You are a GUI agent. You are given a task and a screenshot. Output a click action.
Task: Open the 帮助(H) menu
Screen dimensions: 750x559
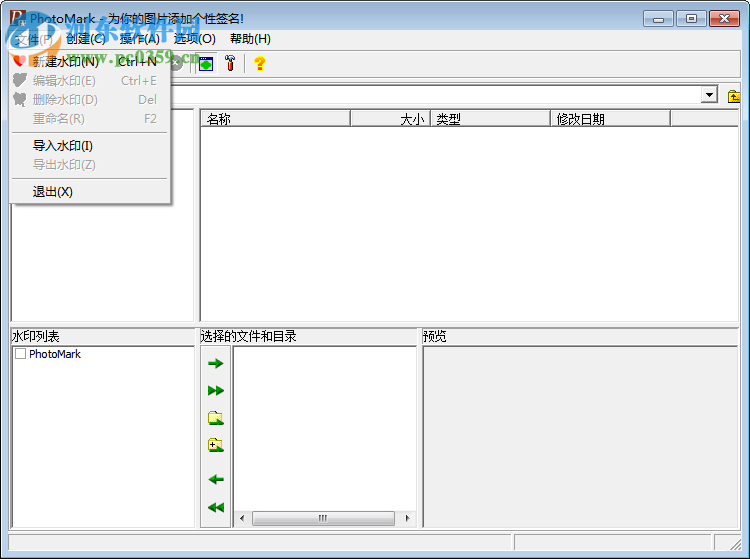point(250,39)
